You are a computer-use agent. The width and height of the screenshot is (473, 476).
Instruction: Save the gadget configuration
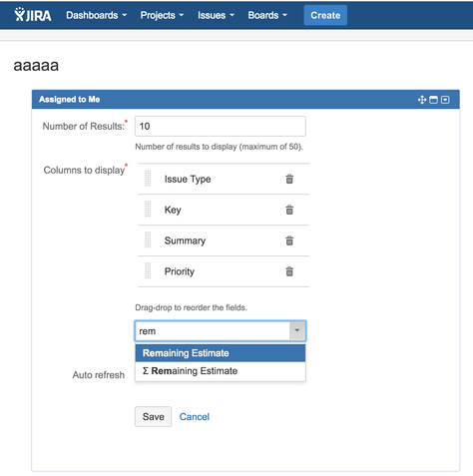tap(153, 416)
